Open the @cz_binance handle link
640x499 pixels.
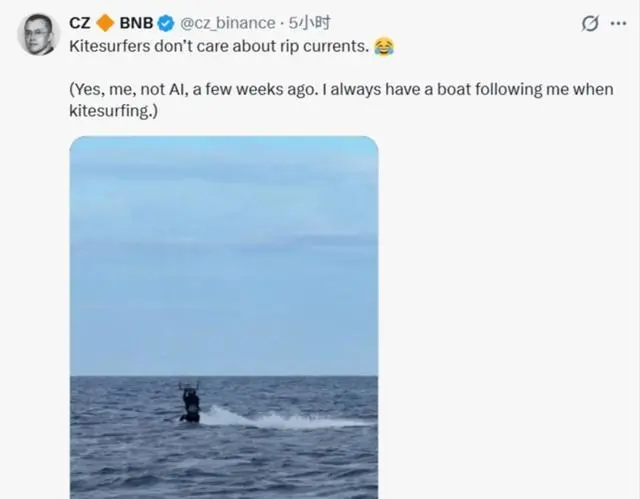tap(227, 23)
